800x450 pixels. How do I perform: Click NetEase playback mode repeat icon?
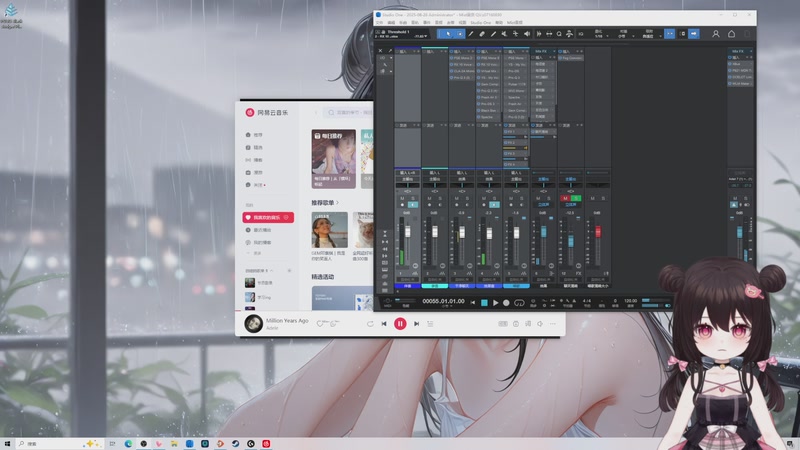click(x=370, y=323)
